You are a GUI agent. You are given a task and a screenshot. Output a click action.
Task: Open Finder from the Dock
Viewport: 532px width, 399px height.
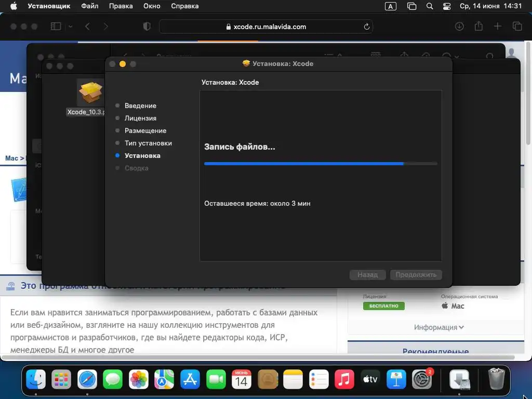coord(36,379)
